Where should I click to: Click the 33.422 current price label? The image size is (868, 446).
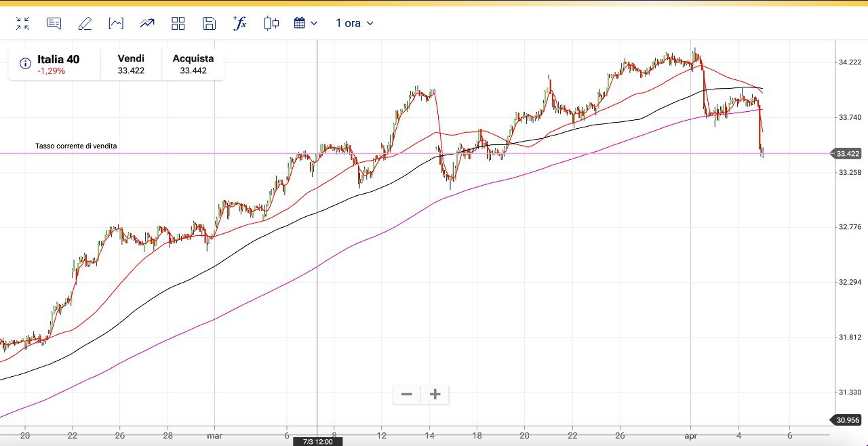[848, 154]
